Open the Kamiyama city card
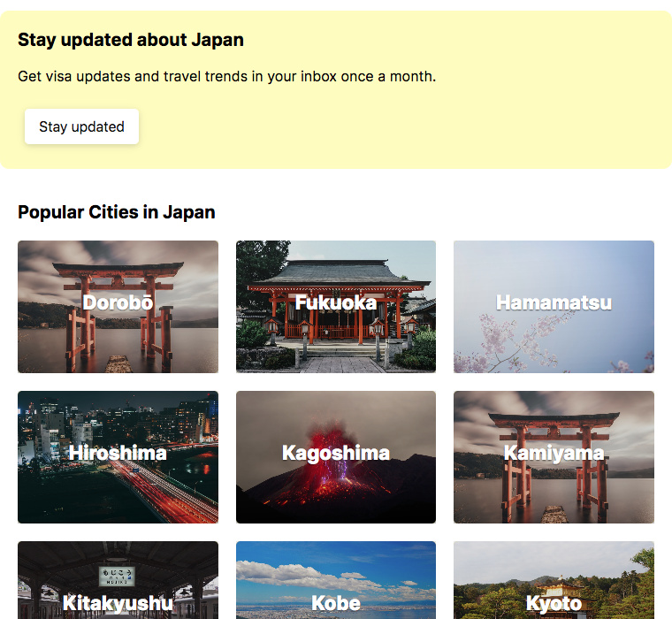672x619 pixels. [x=554, y=457]
